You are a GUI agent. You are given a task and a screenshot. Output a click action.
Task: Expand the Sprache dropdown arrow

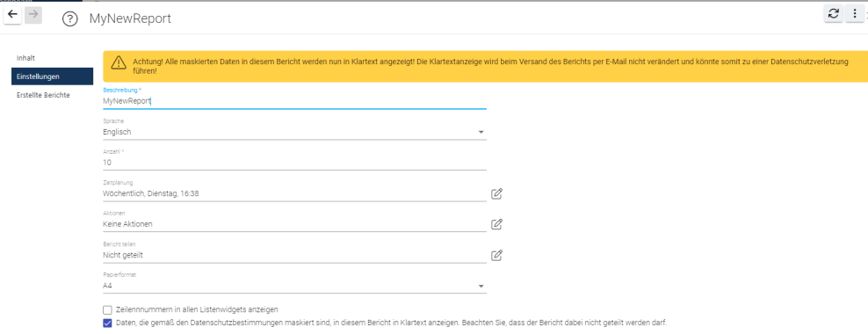click(x=481, y=133)
